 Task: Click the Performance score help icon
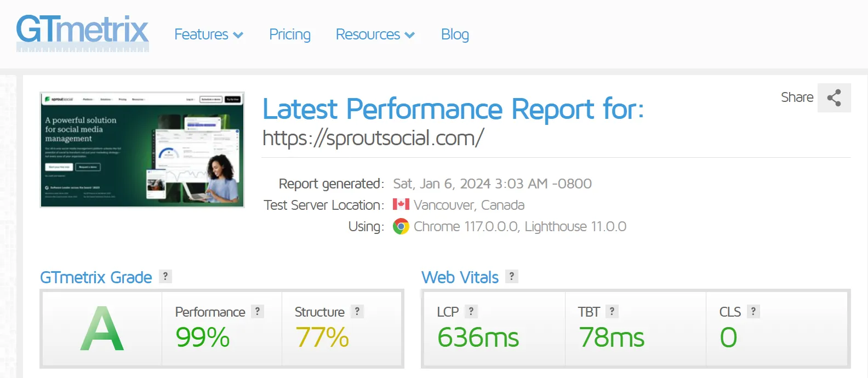point(258,312)
